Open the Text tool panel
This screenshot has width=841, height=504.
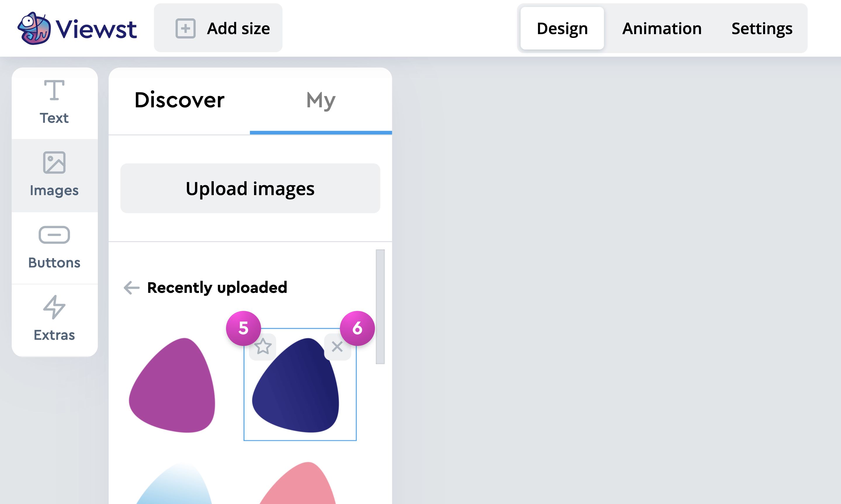54,102
